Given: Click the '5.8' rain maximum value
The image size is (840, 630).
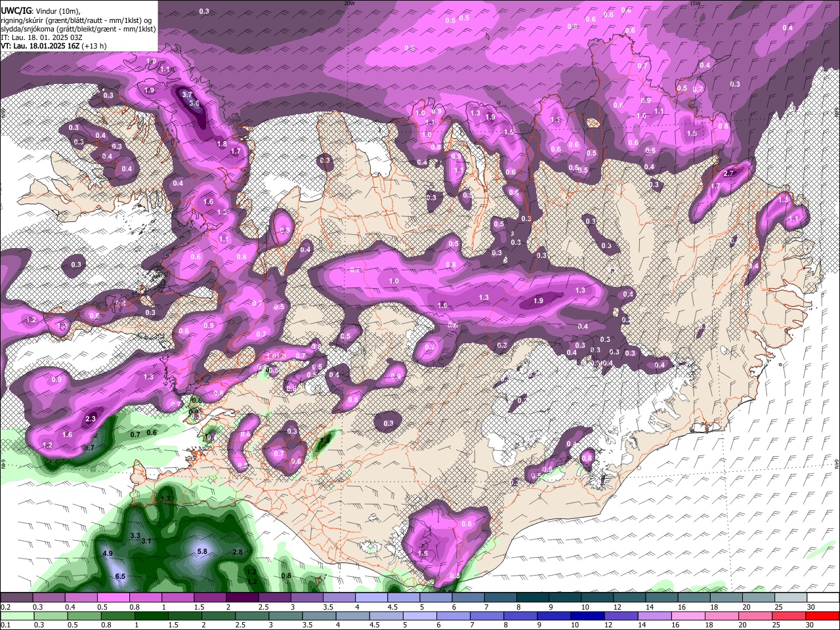Looking at the screenshot, I should tap(202, 552).
